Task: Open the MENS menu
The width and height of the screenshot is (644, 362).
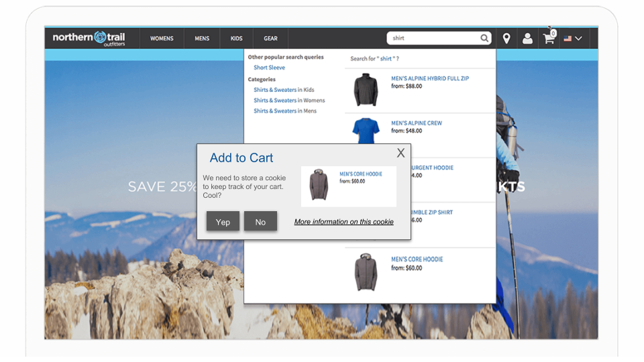Action: click(x=202, y=39)
